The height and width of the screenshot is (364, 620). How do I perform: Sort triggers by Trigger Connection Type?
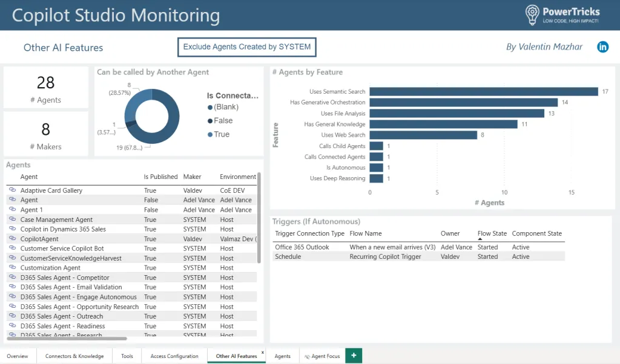coord(309,233)
